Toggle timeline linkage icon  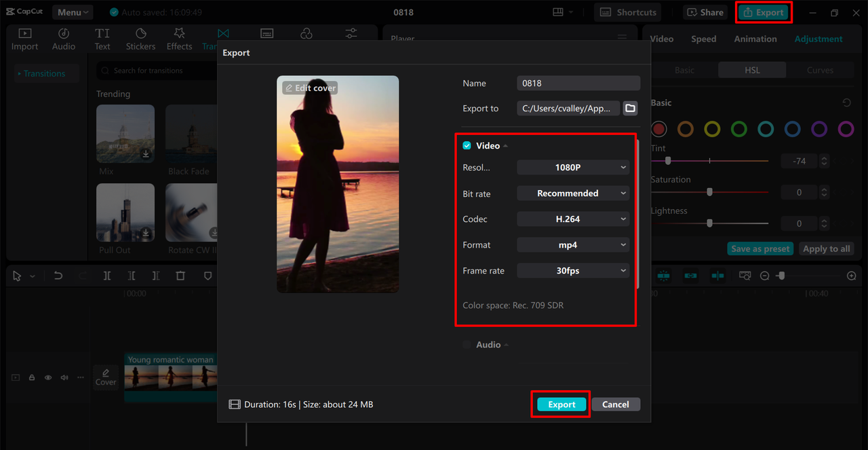tap(691, 276)
